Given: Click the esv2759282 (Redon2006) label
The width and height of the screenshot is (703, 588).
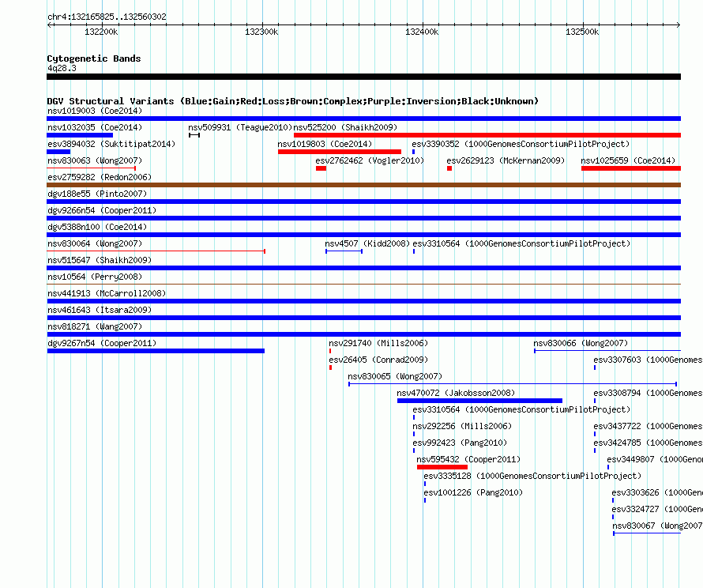Looking at the screenshot, I should point(100,177).
